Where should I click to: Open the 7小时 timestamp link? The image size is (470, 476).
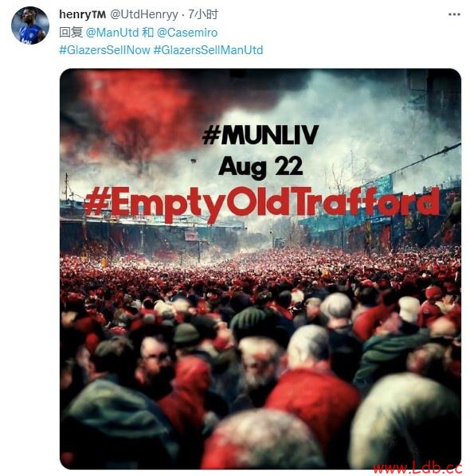coord(203,14)
